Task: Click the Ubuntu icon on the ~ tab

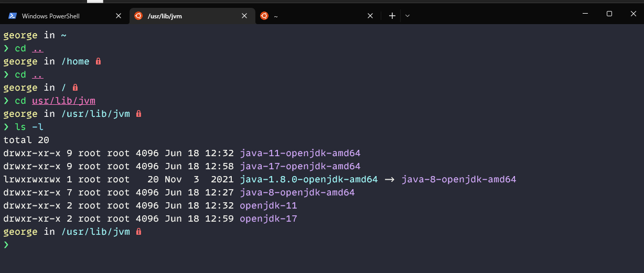Action: tap(264, 16)
